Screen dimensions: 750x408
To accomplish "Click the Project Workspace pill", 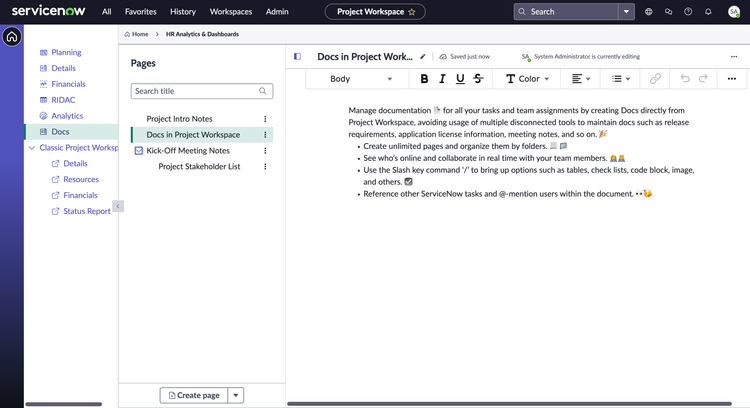I will pos(375,12).
